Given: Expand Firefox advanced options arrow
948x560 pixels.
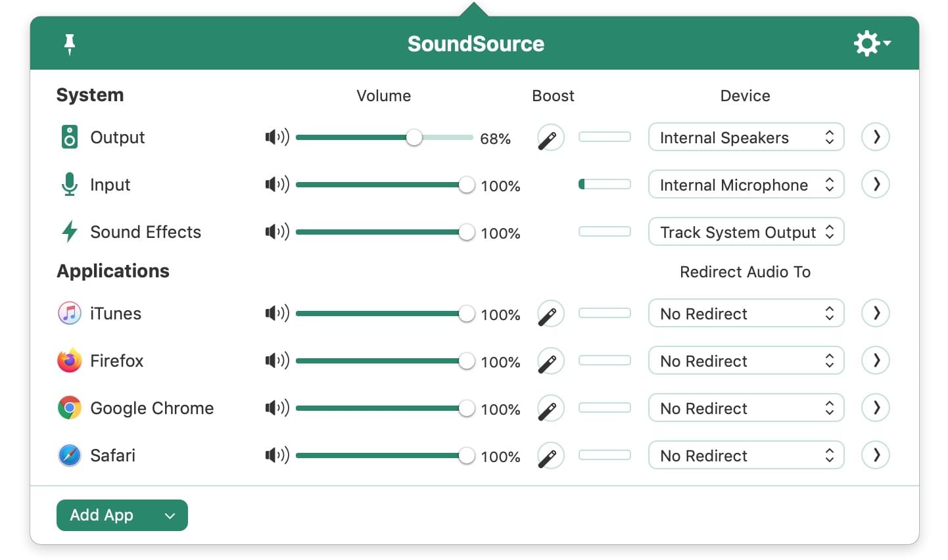Looking at the screenshot, I should point(876,360).
